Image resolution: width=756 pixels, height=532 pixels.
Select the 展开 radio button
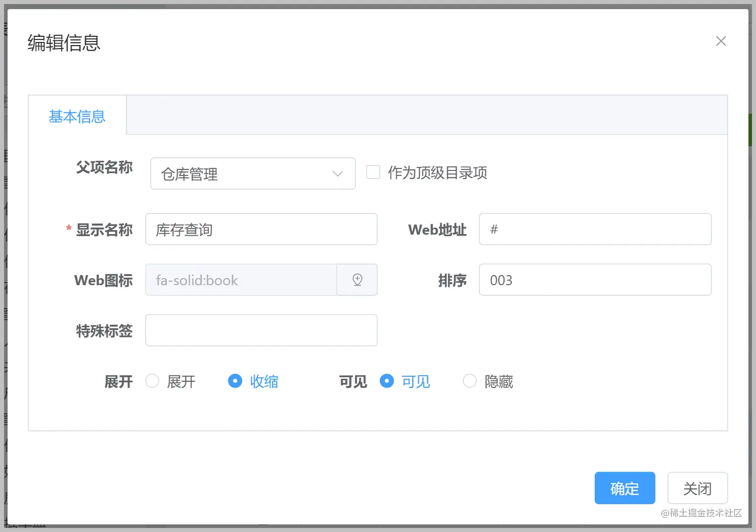point(152,381)
